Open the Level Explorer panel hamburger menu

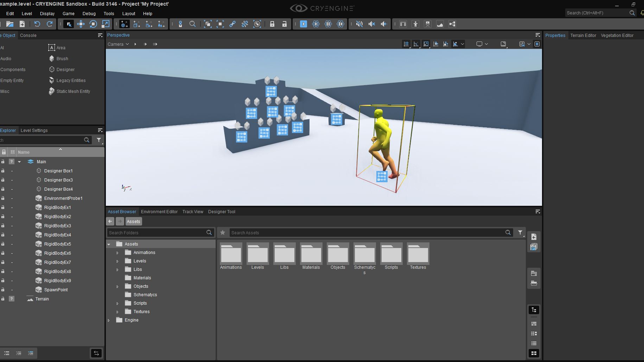point(100,130)
